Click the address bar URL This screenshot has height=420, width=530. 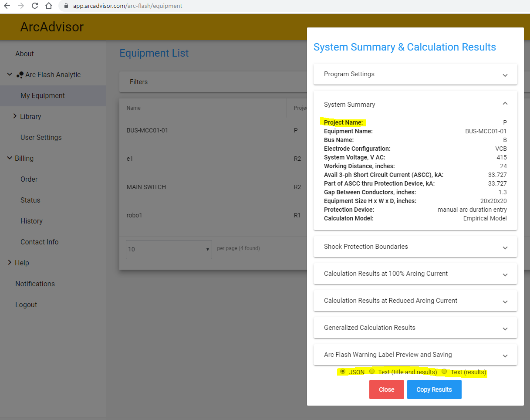tap(127, 6)
